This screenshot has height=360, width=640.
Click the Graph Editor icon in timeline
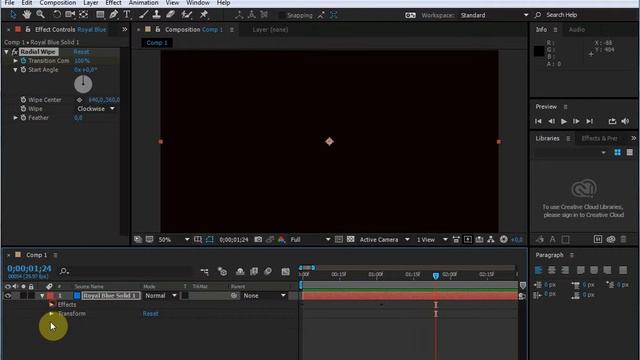(x=285, y=271)
